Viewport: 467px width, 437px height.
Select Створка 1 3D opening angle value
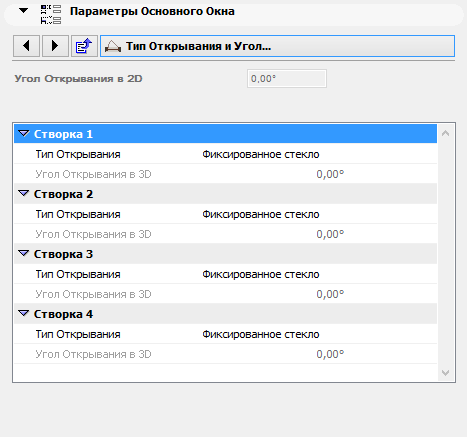coord(330,174)
